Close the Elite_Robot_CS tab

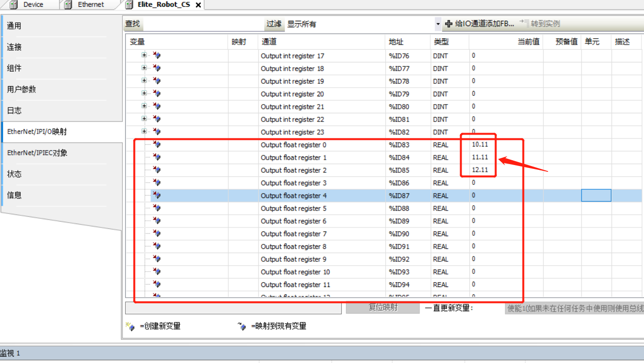click(198, 5)
